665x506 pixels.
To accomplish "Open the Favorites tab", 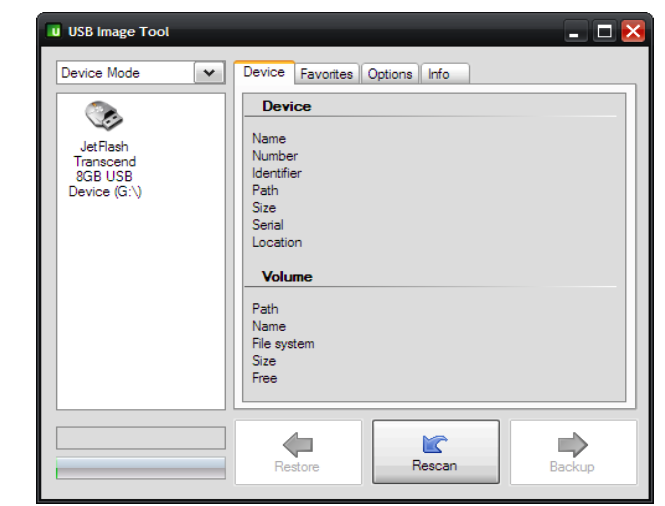I will (326, 74).
